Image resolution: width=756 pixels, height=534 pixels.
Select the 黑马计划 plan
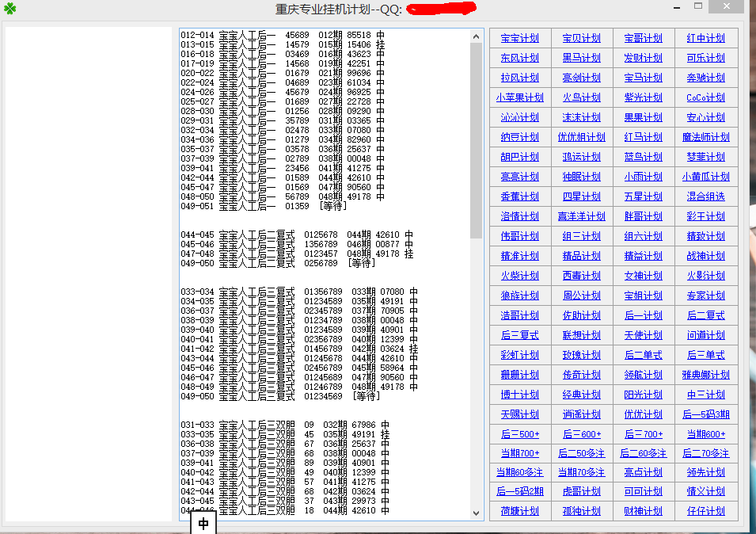tap(582, 57)
